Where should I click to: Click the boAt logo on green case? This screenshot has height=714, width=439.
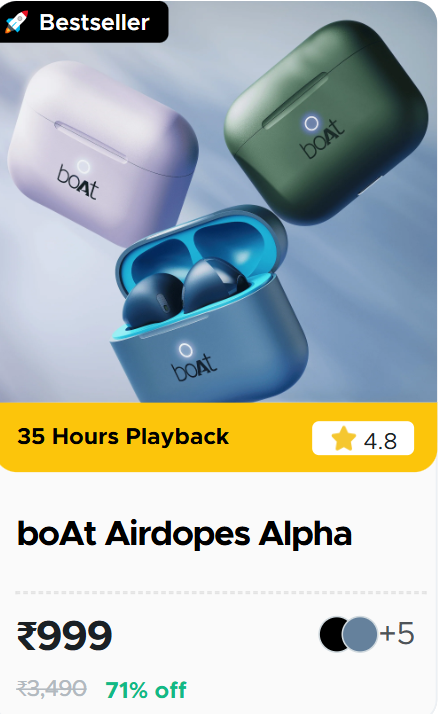click(x=322, y=139)
